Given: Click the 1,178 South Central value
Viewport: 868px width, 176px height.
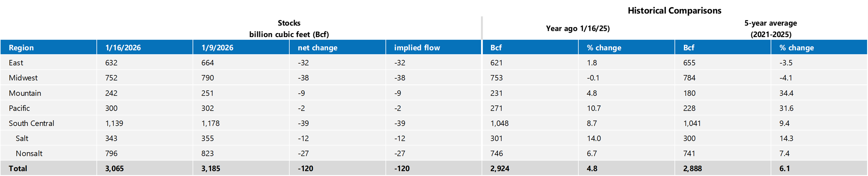Looking at the screenshot, I should click(210, 123).
